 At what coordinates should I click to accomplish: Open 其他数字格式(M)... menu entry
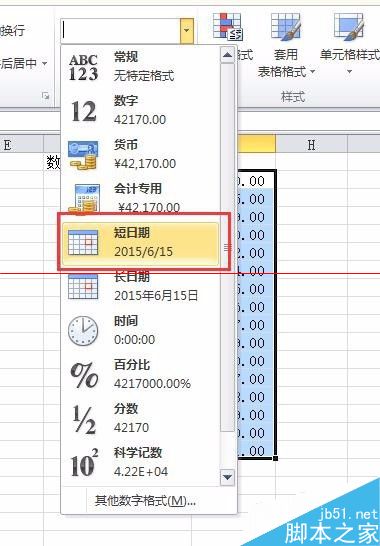pyautogui.click(x=145, y=501)
